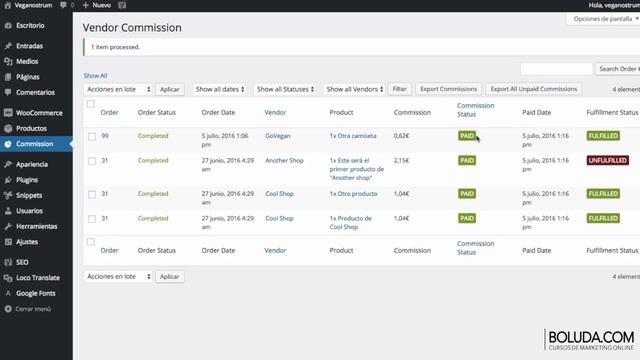The height and width of the screenshot is (360, 640).
Task: Click the Show All link
Action: pos(96,76)
